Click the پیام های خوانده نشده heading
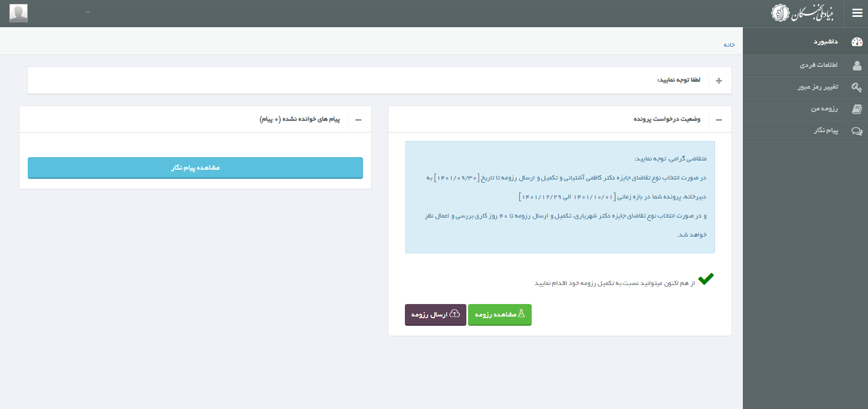Viewport: 868px width, 409px height. [x=300, y=119]
